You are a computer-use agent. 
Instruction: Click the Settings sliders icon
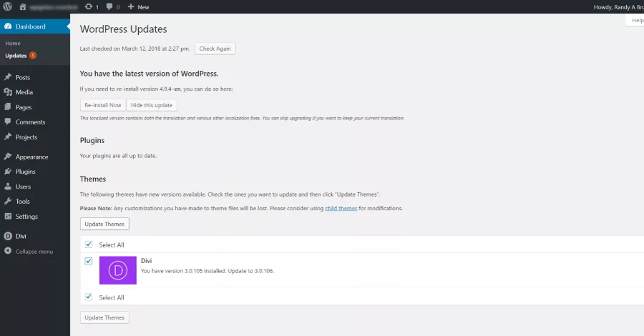click(8, 216)
